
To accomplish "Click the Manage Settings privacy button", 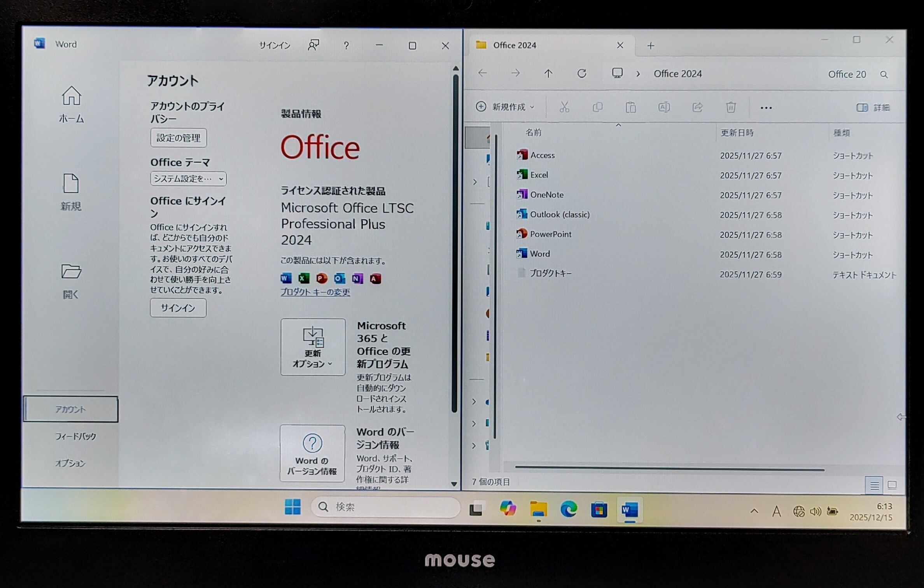I will click(x=178, y=138).
